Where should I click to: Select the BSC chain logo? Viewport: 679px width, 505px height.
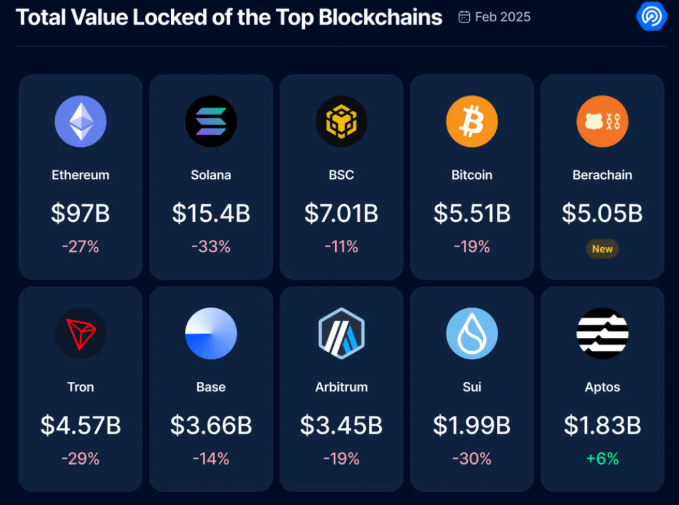pyautogui.click(x=341, y=122)
